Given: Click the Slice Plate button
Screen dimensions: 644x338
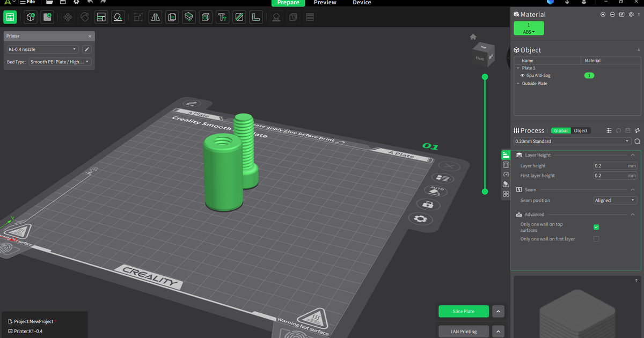Looking at the screenshot, I should (x=463, y=311).
